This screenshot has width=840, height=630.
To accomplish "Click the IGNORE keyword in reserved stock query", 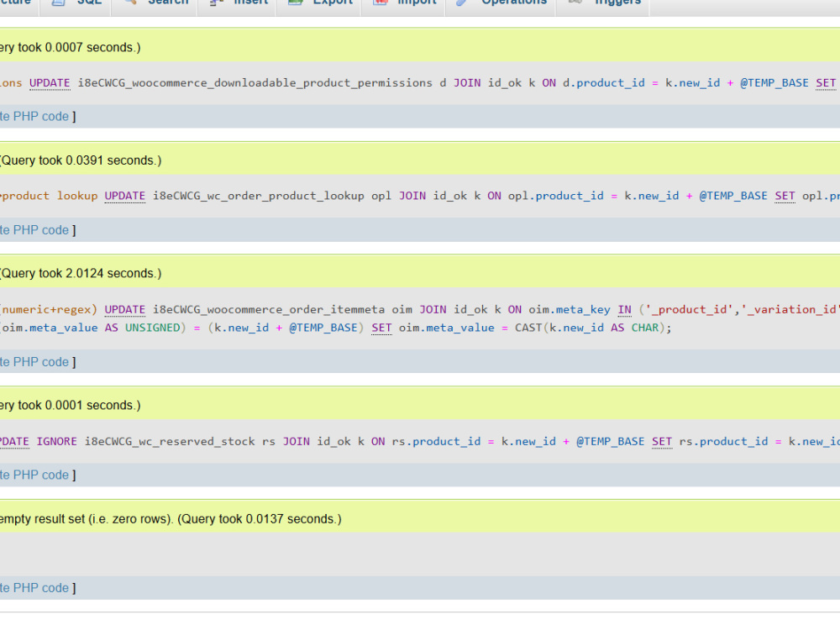I will click(57, 442).
